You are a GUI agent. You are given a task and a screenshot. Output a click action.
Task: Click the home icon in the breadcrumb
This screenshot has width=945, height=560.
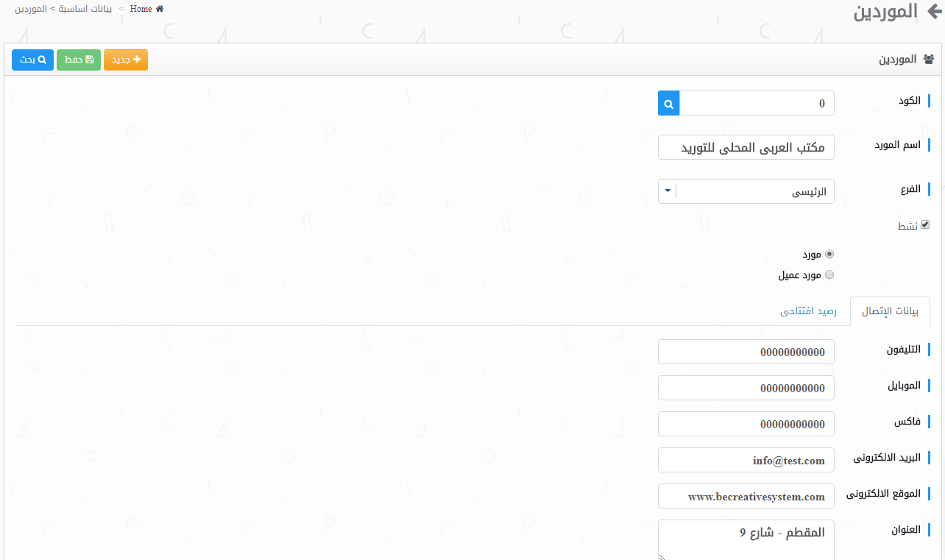point(160,9)
